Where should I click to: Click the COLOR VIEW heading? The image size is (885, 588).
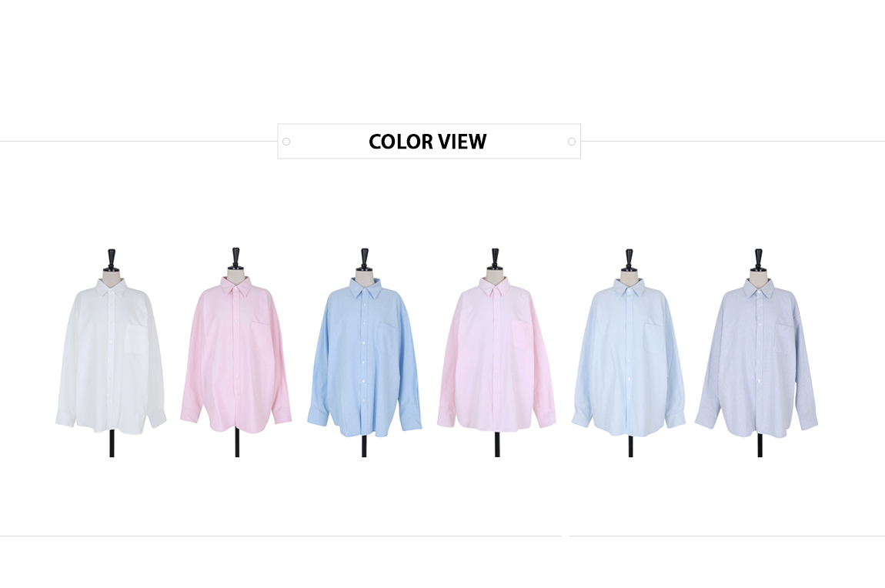(x=427, y=142)
